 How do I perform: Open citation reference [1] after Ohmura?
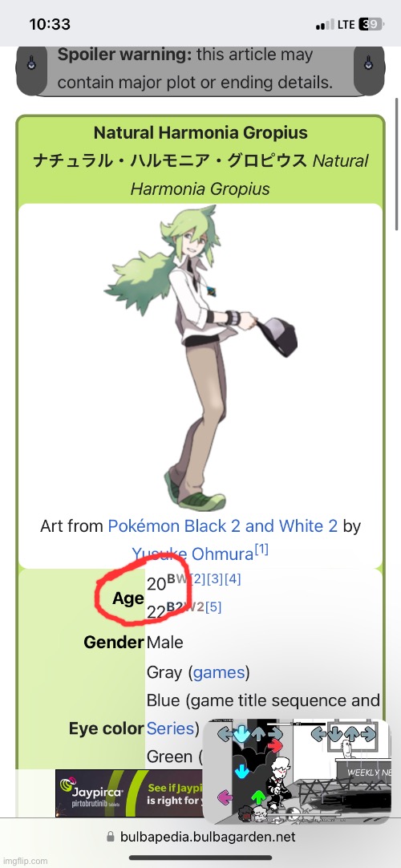(x=261, y=550)
